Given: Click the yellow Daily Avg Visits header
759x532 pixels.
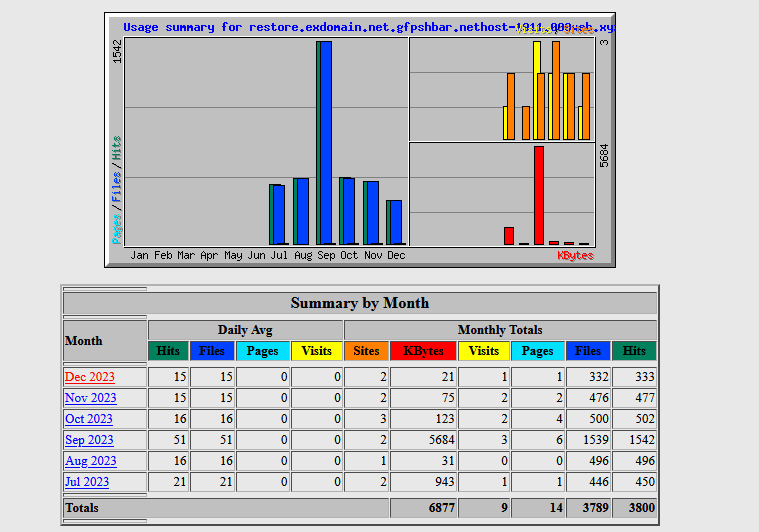Looking at the screenshot, I should 317,351.
